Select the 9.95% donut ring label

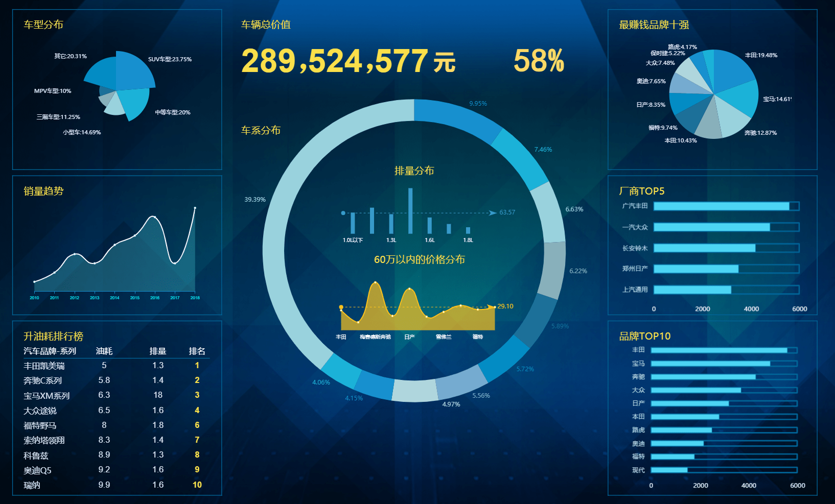coord(478,104)
